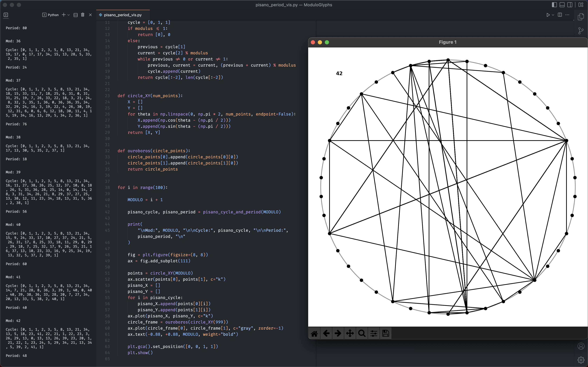
Task: Open the subplot configuration tool
Action: tap(373, 333)
